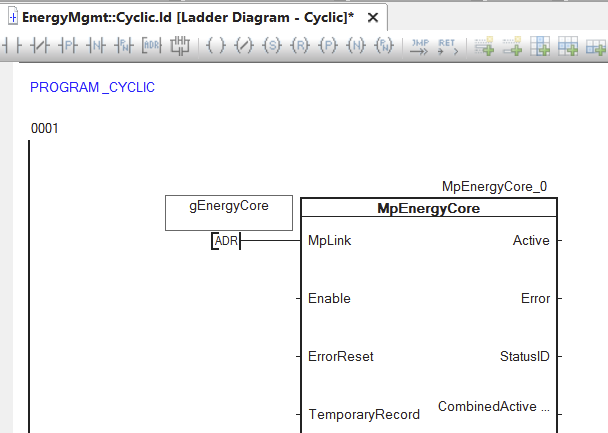Insert a normally closed contact
The width and height of the screenshot is (608, 433).
click(x=40, y=46)
